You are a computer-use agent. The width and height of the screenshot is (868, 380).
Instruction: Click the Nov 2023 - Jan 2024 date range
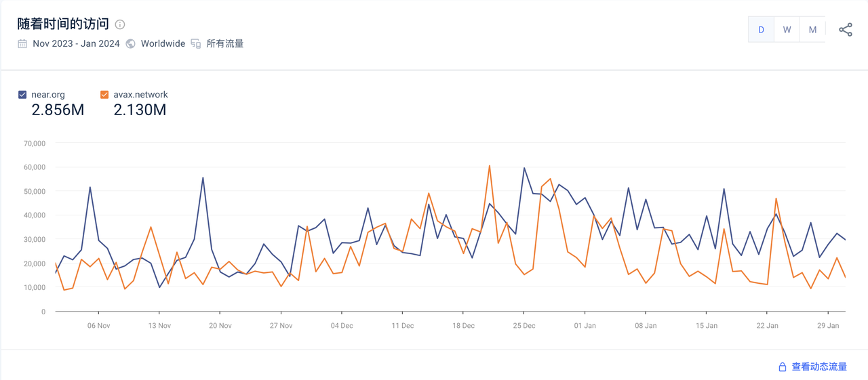coord(76,43)
